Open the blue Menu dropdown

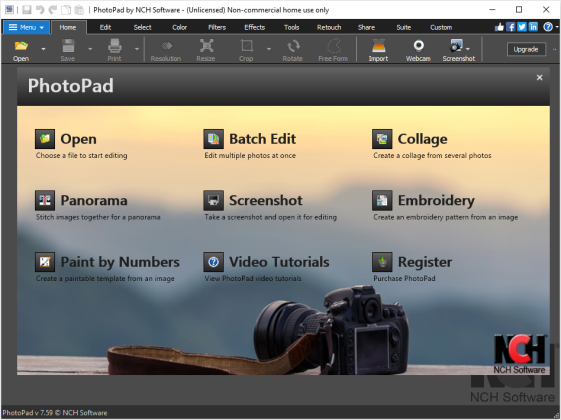pos(26,27)
